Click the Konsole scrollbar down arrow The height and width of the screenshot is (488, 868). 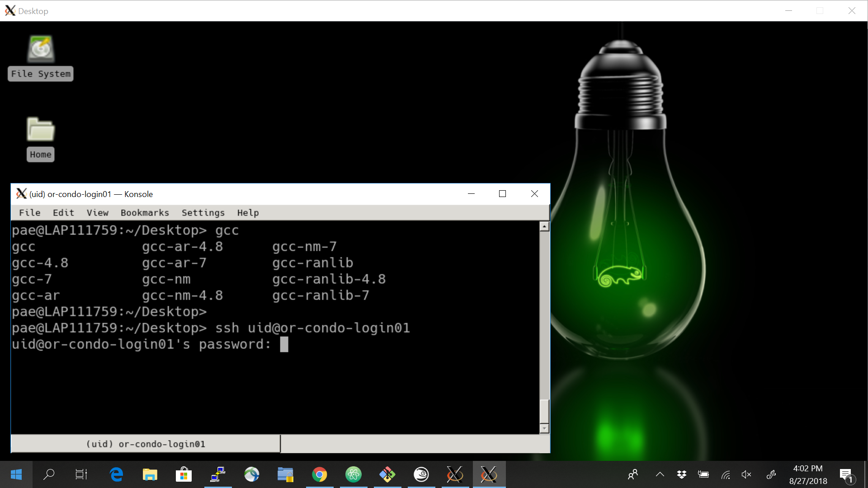tap(544, 428)
